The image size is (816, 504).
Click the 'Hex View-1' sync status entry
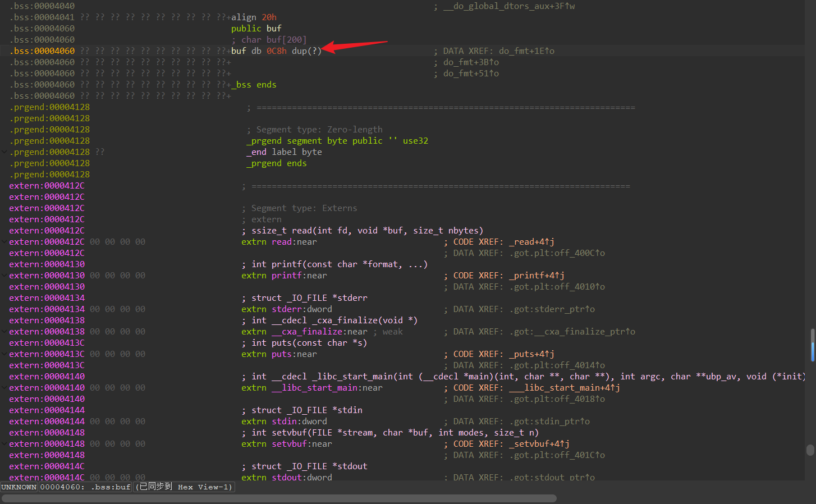(x=184, y=487)
